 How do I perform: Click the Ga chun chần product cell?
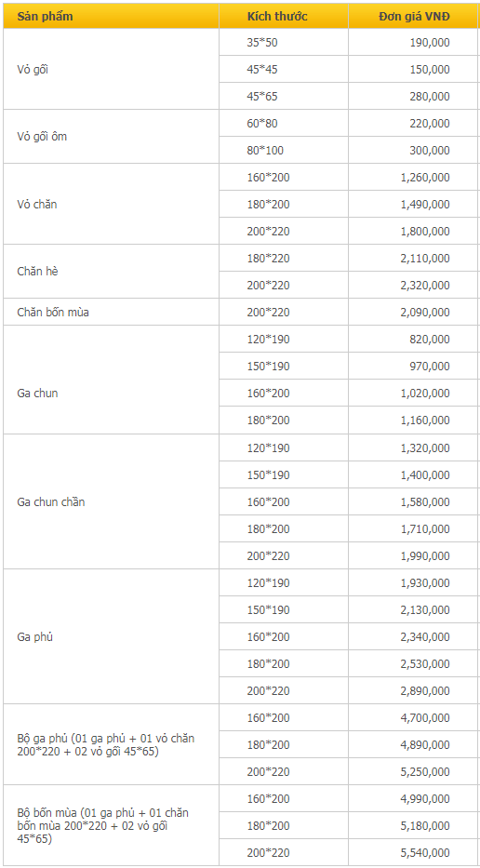(111, 501)
